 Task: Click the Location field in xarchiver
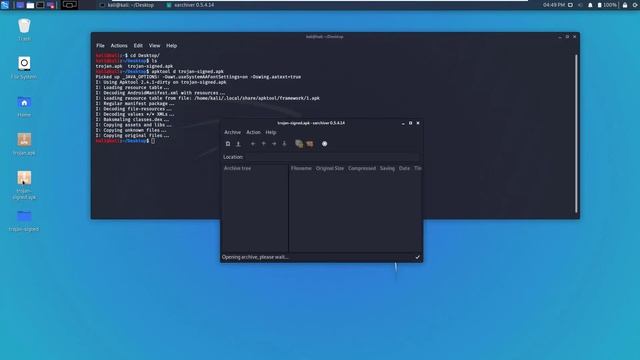332,157
